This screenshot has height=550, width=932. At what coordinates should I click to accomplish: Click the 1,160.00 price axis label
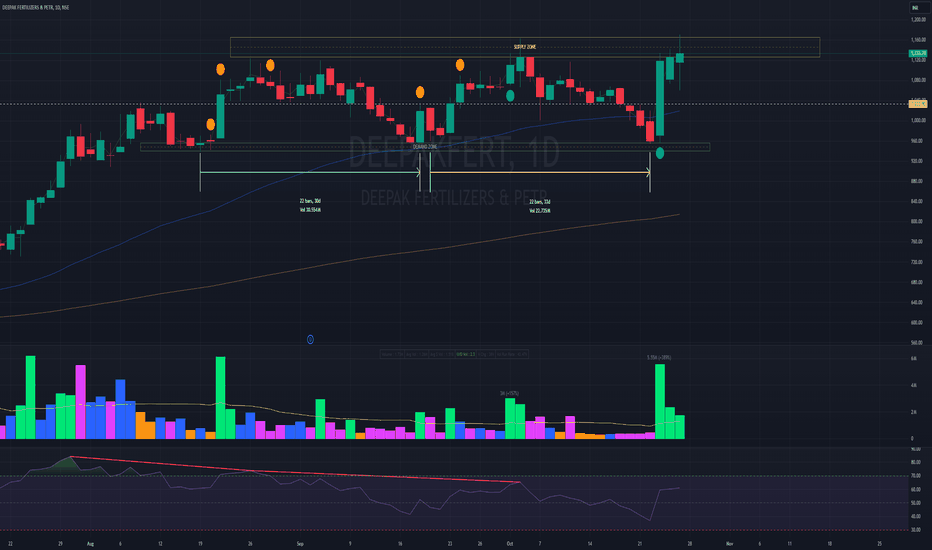coord(918,40)
